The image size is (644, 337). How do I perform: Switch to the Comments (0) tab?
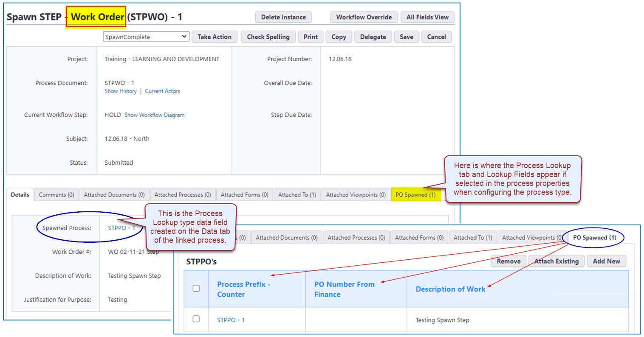[x=56, y=195]
